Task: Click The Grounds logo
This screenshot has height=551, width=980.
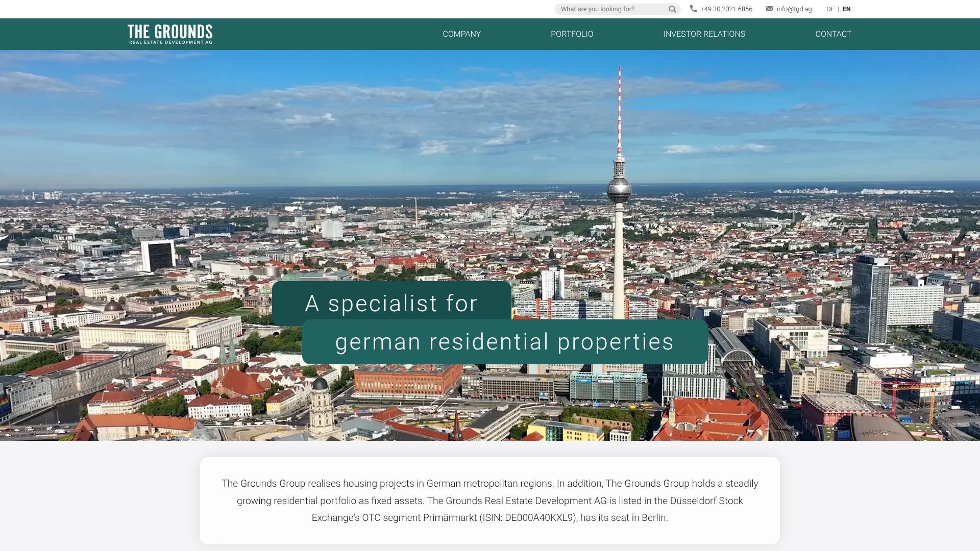Action: 170,32
